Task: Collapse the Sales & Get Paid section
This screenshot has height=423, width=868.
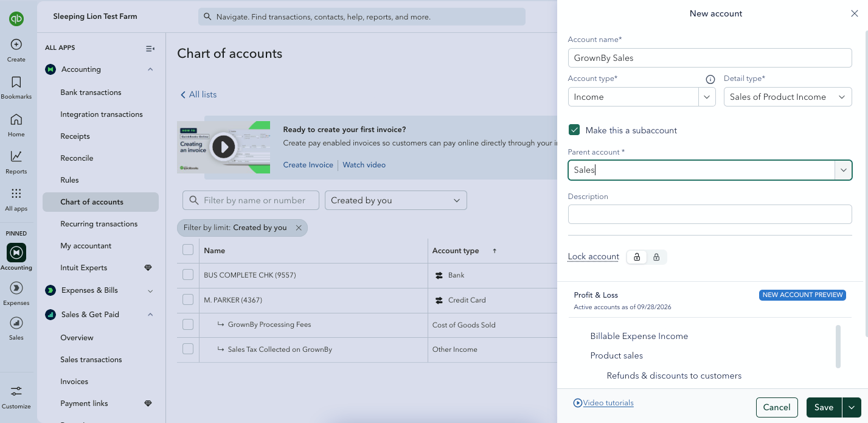Action: (x=150, y=315)
